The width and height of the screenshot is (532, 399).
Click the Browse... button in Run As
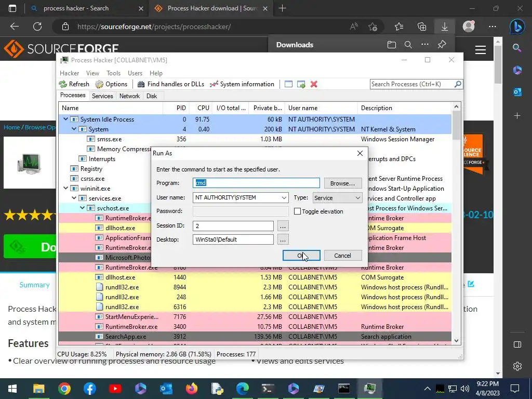tap(343, 183)
